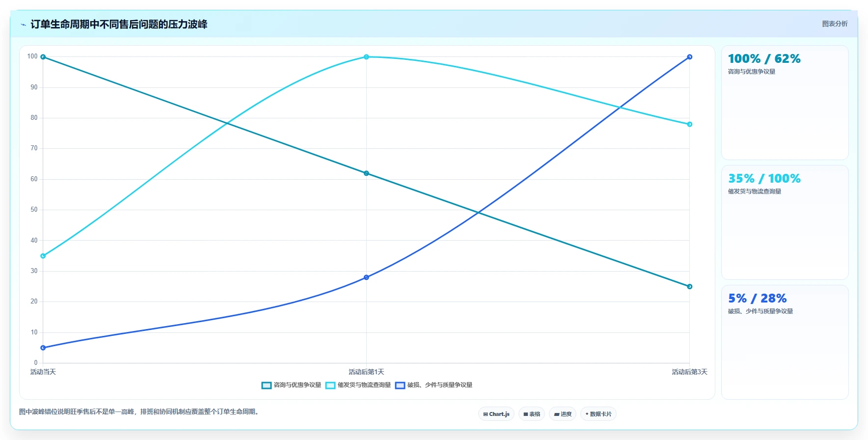Viewport: 868px width, 440px height.
Task: Toggle 咨询与优惠争议量 legend swatch
Action: (x=267, y=385)
